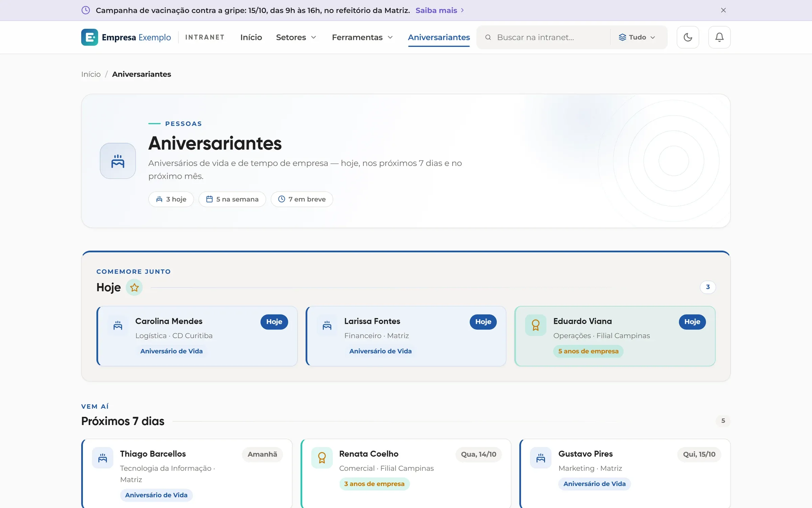The width and height of the screenshot is (812, 508).
Task: Go to the Início menu item
Action: click(x=251, y=37)
